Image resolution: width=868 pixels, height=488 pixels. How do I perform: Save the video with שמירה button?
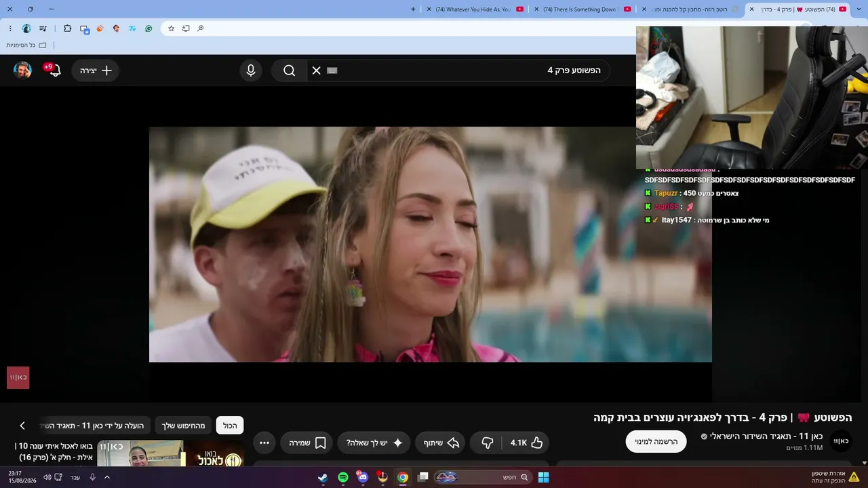(x=307, y=443)
